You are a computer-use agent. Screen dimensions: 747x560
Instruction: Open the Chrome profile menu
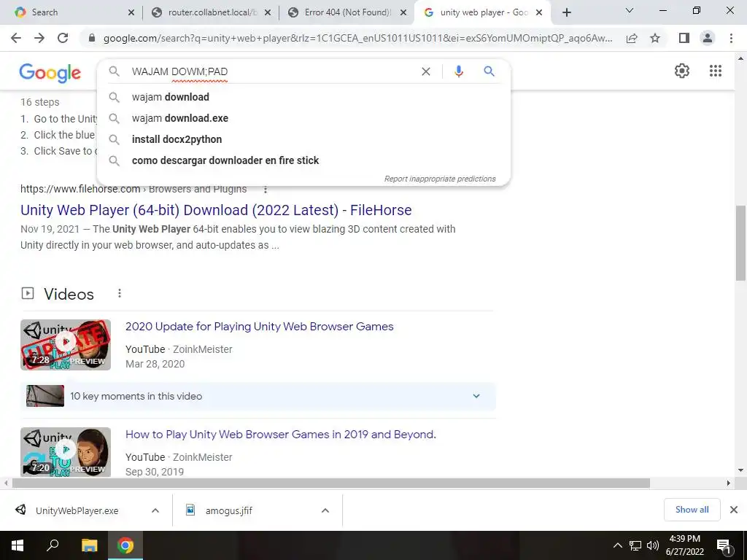point(708,38)
